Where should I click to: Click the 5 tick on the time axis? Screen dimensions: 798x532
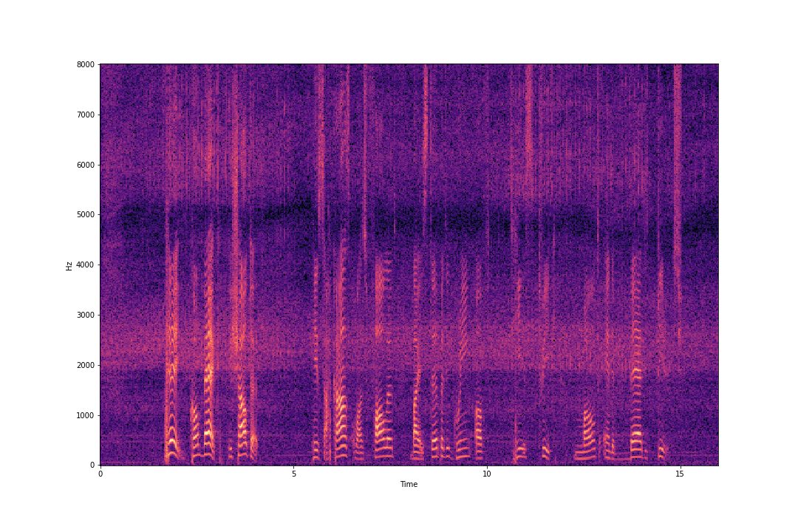293,474
